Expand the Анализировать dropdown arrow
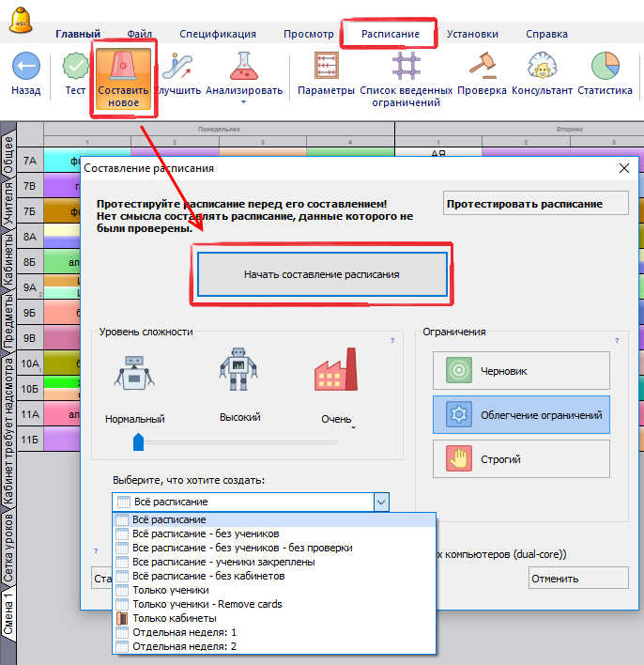 tap(243, 102)
